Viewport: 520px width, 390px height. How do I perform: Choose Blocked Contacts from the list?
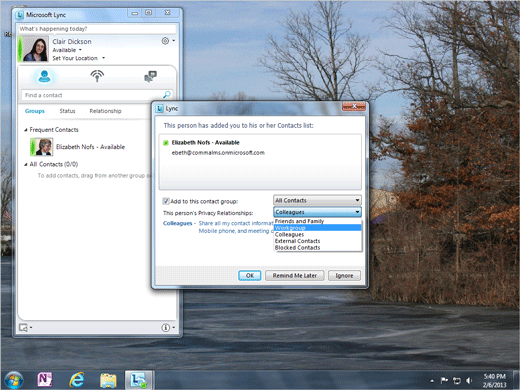click(x=318, y=248)
